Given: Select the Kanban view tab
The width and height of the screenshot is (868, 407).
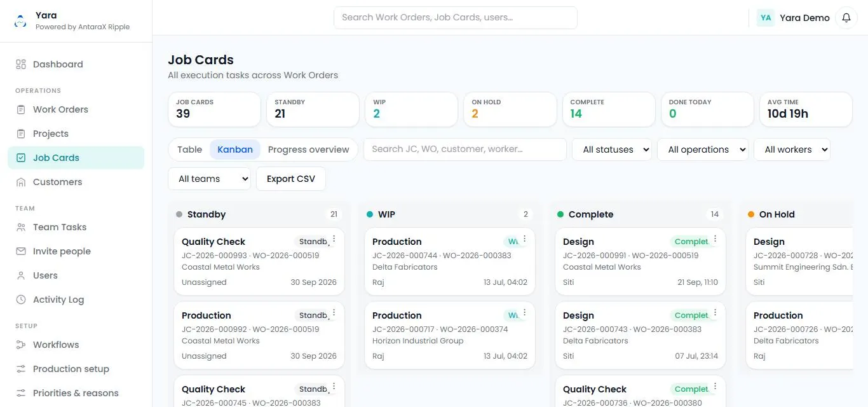Looking at the screenshot, I should pos(235,149).
